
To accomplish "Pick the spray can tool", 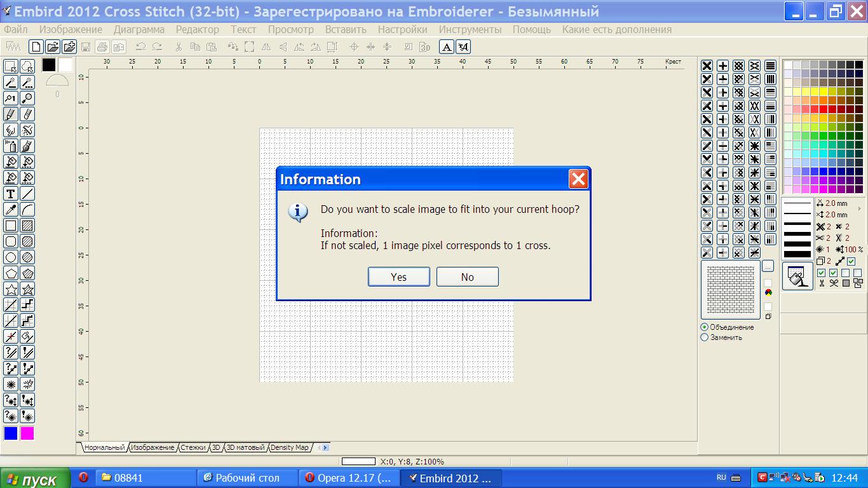I will click(11, 146).
